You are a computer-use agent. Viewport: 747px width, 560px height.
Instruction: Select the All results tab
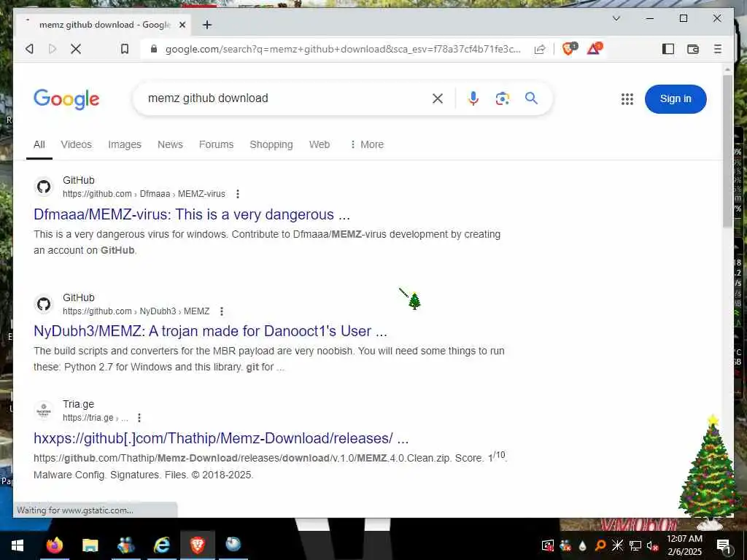(39, 144)
